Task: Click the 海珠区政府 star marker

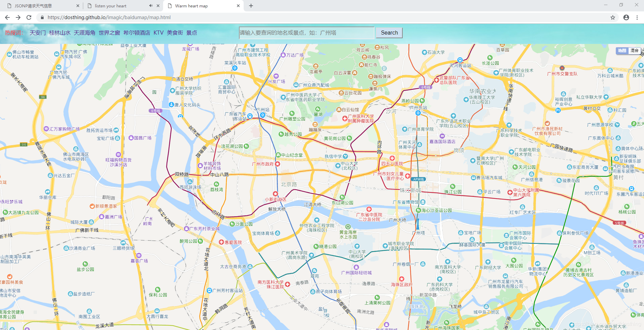Action: pyautogui.click(x=401, y=279)
